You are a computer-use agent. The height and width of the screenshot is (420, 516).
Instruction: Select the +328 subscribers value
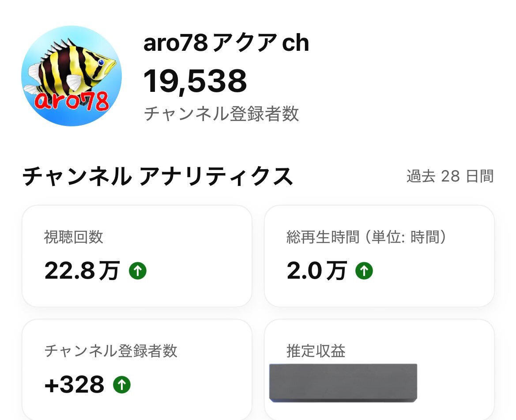[x=75, y=385]
